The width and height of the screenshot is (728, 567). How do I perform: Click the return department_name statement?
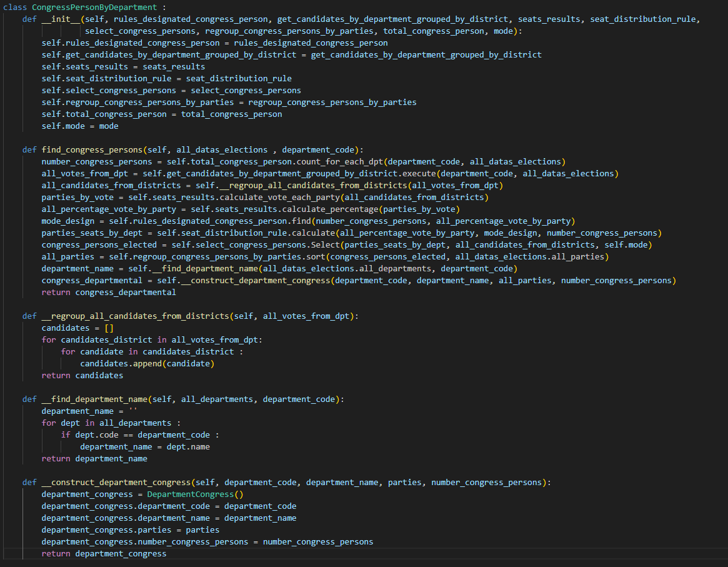(x=94, y=458)
